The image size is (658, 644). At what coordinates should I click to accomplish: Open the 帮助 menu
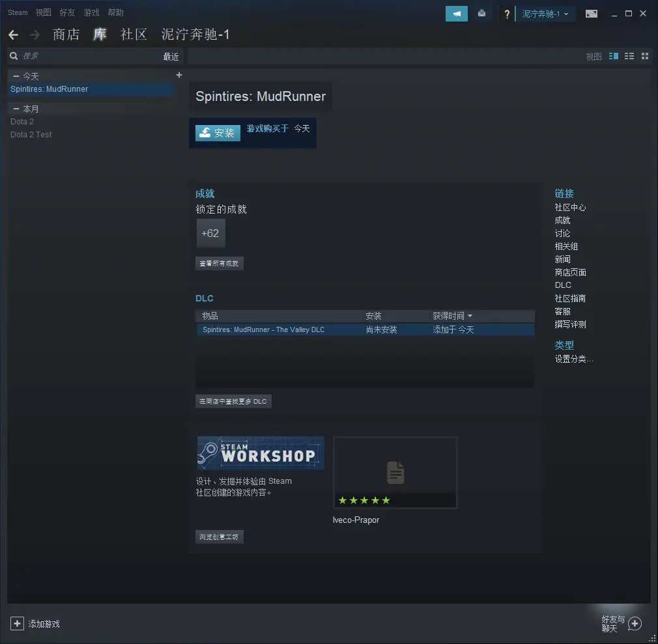pos(115,12)
